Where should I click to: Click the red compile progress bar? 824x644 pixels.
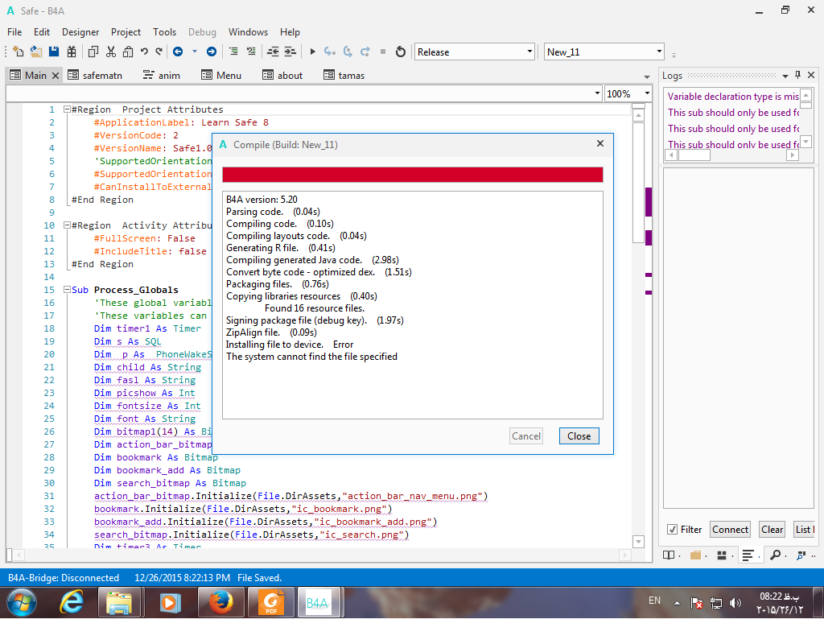412,175
